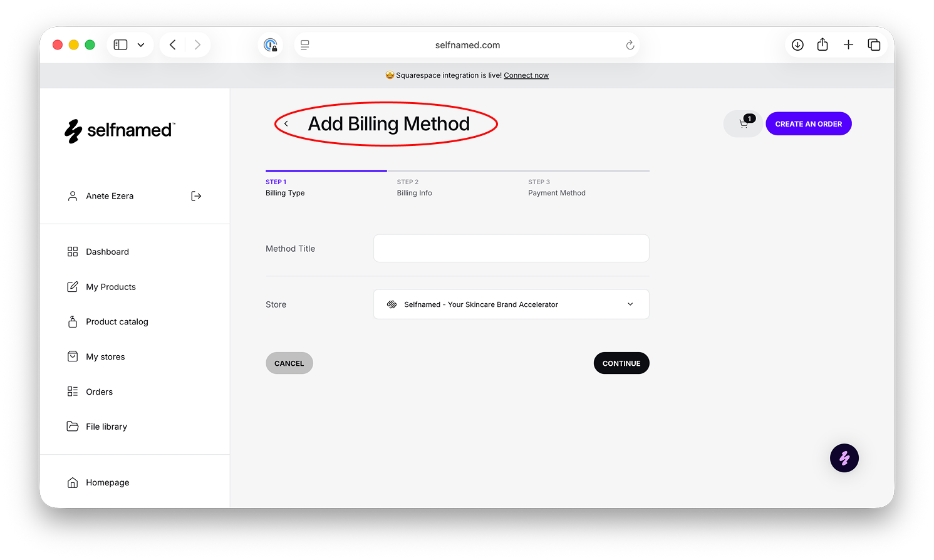Click the Connect now link in the banner
The image size is (934, 560).
(x=526, y=75)
